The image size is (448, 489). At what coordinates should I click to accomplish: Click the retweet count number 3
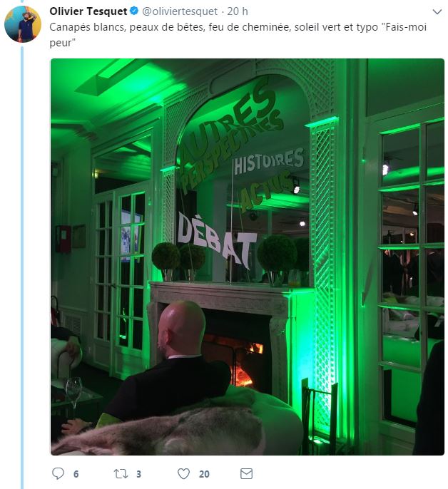138,474
